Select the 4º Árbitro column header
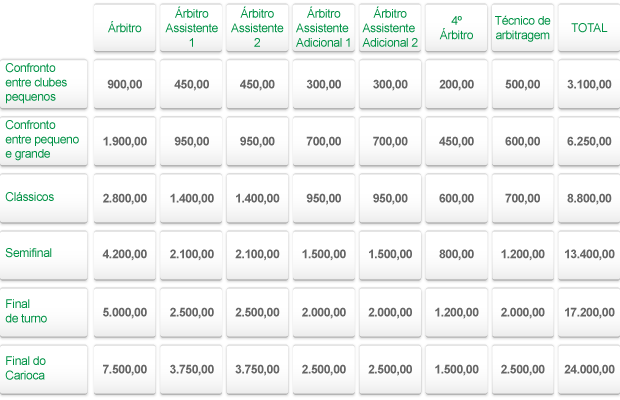The image size is (620, 400). coord(455,28)
